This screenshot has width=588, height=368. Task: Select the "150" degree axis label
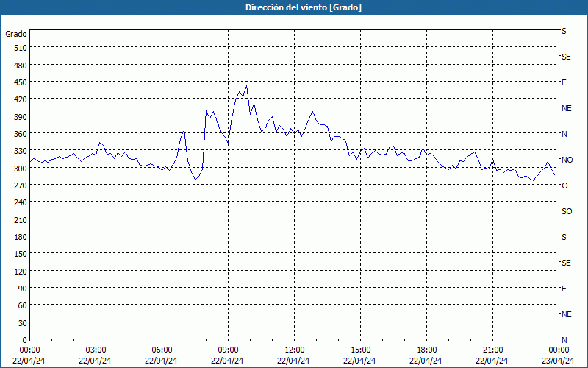(21, 254)
